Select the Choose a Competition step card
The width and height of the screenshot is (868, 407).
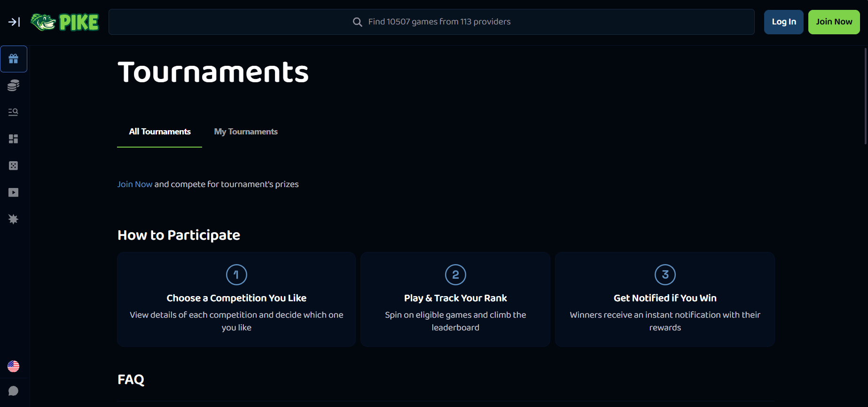pos(236,299)
